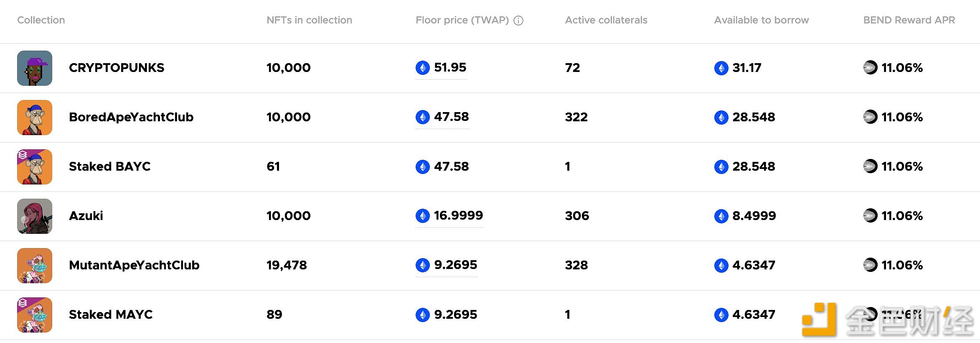The image size is (980, 343).
Task: Click ETH icon beside CryptoPunks floor price 51.95
Action: point(423,68)
